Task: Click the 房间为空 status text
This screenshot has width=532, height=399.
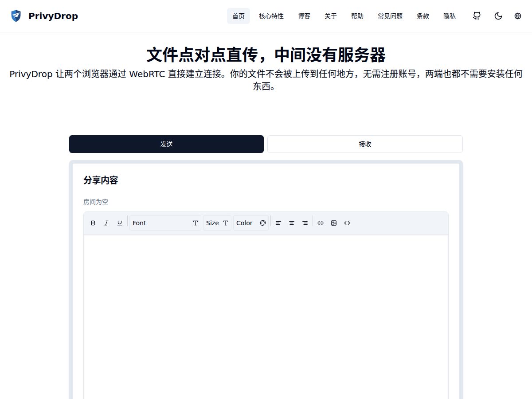Action: pyautogui.click(x=96, y=202)
